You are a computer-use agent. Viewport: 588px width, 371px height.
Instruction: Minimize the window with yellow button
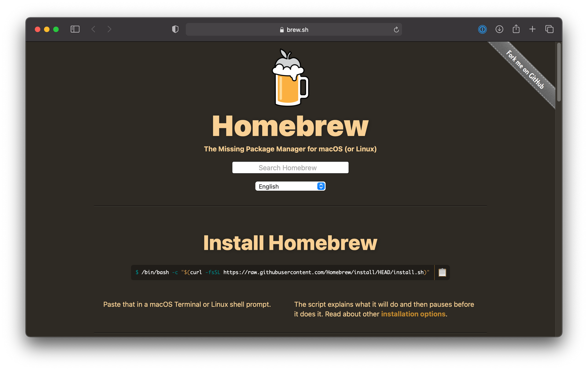(x=47, y=29)
